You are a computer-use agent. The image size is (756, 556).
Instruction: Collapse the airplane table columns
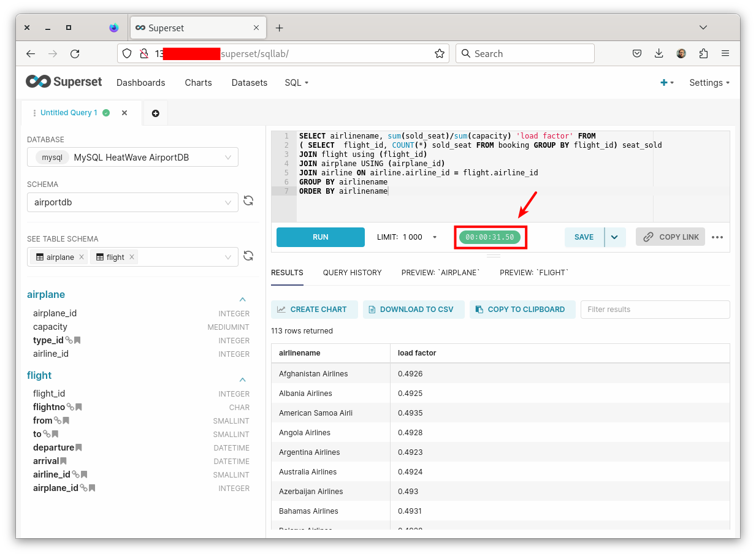click(x=242, y=299)
